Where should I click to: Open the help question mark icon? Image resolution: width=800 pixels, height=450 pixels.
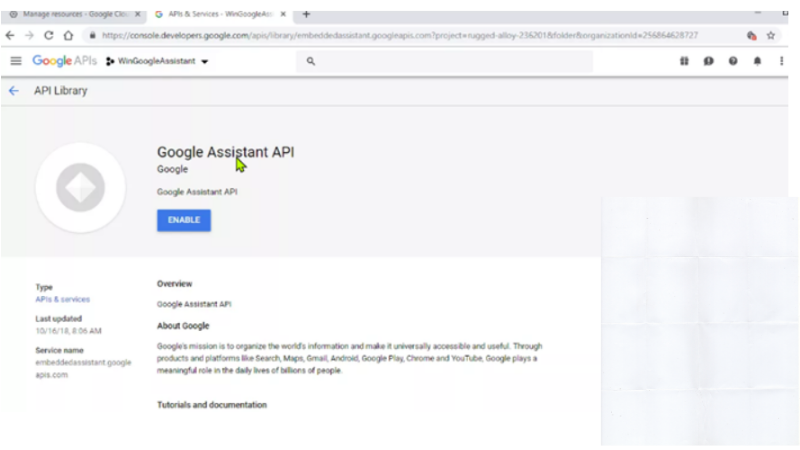tap(733, 61)
